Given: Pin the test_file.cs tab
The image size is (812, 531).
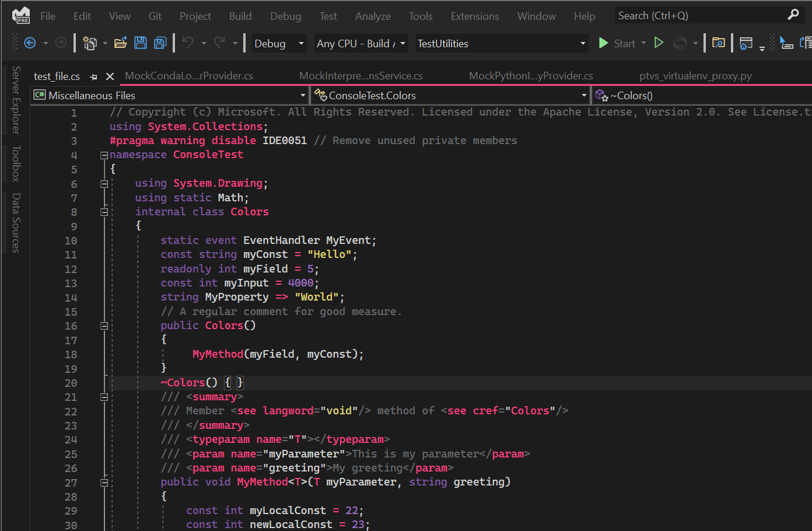Looking at the screenshot, I should (x=94, y=76).
